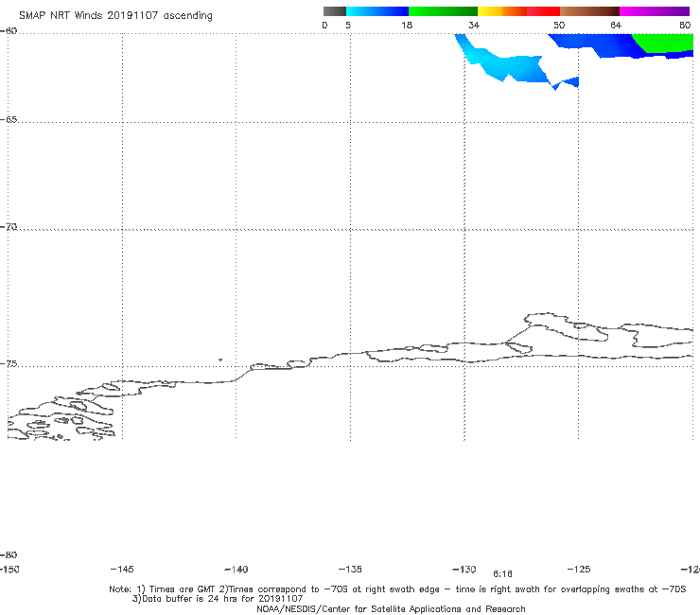Screen dimensions: 700x615
Task: Click the color bar label '80'
Action: 685,25
